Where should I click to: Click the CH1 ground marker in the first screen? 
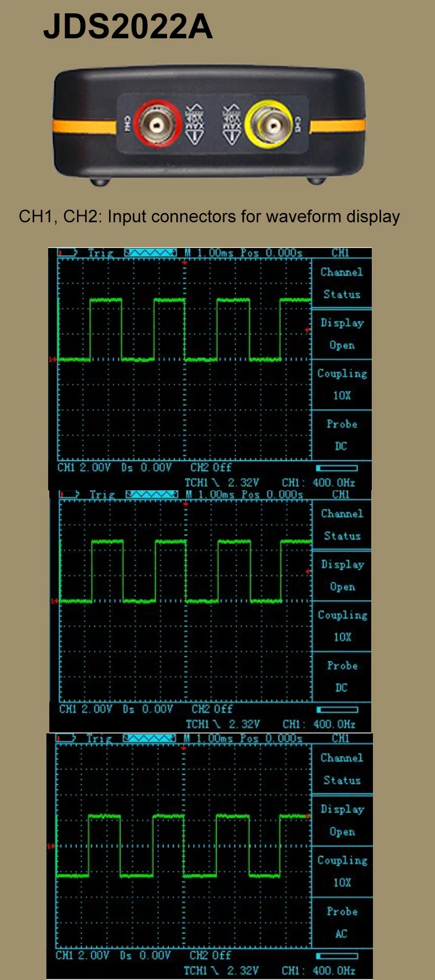click(53, 360)
